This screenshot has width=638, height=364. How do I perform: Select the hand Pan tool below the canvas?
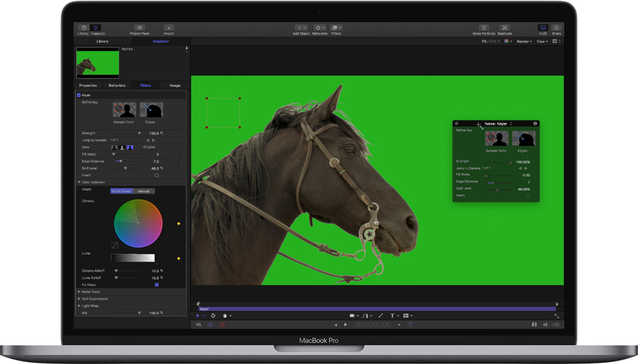pyautogui.click(x=225, y=316)
